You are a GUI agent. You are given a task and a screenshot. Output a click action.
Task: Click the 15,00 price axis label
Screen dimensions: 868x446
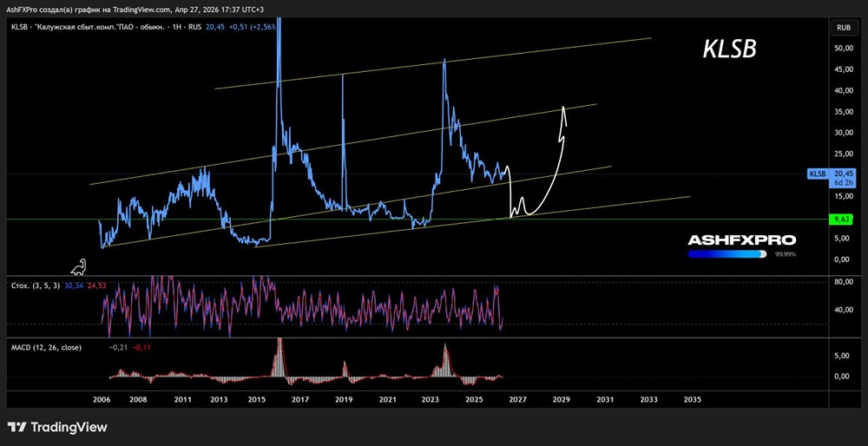(x=843, y=196)
